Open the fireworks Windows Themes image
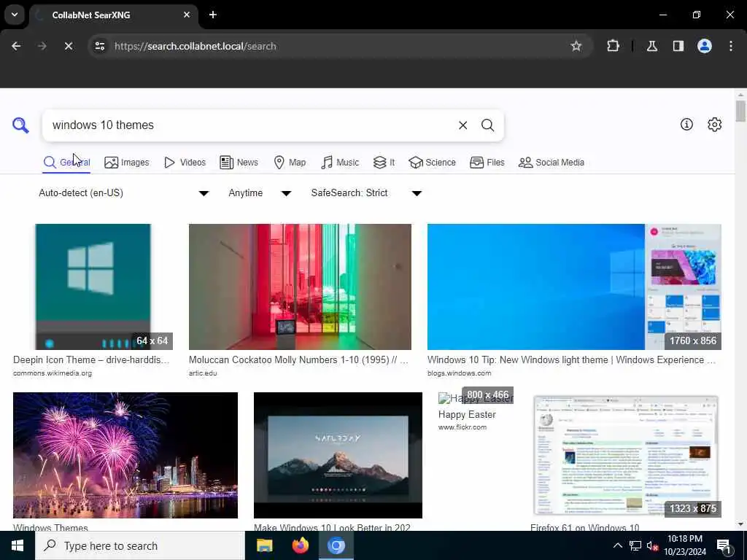747x560 pixels. (x=125, y=455)
